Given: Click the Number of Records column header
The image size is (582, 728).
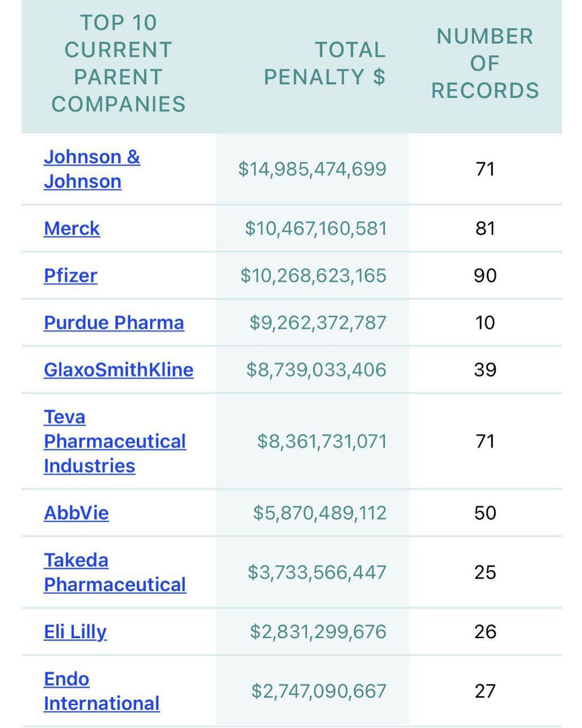Looking at the screenshot, I should (485, 63).
